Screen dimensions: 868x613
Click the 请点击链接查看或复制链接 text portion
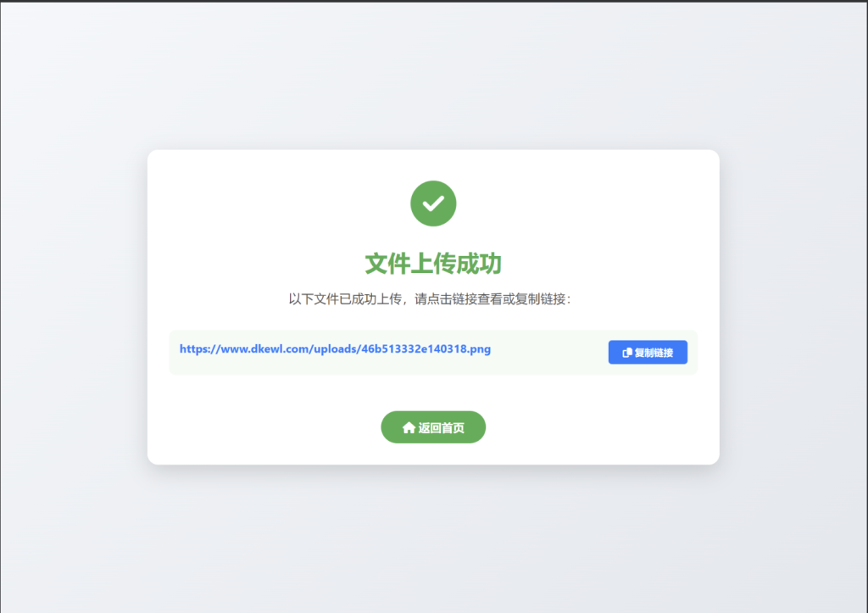point(490,299)
